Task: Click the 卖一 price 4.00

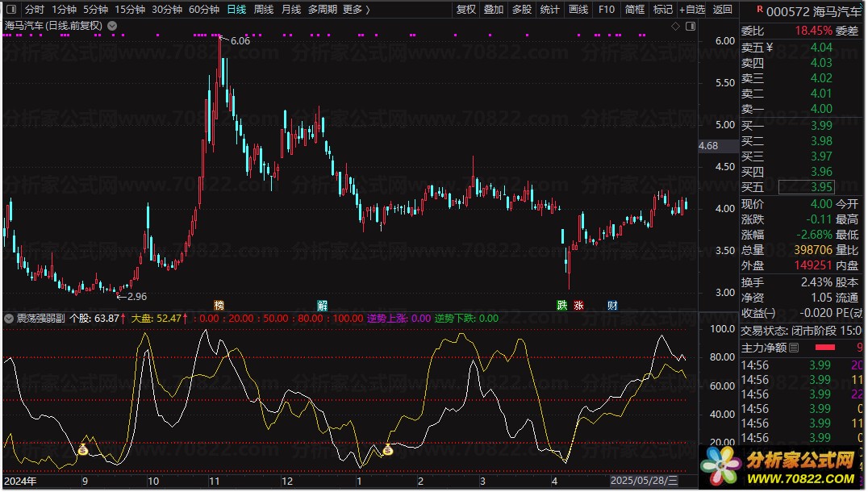Action: [x=821, y=108]
